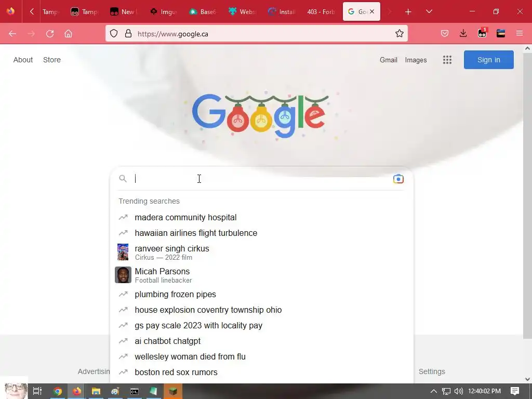
Task: Select suggestion plumbing frozen pipes
Action: [262, 294]
